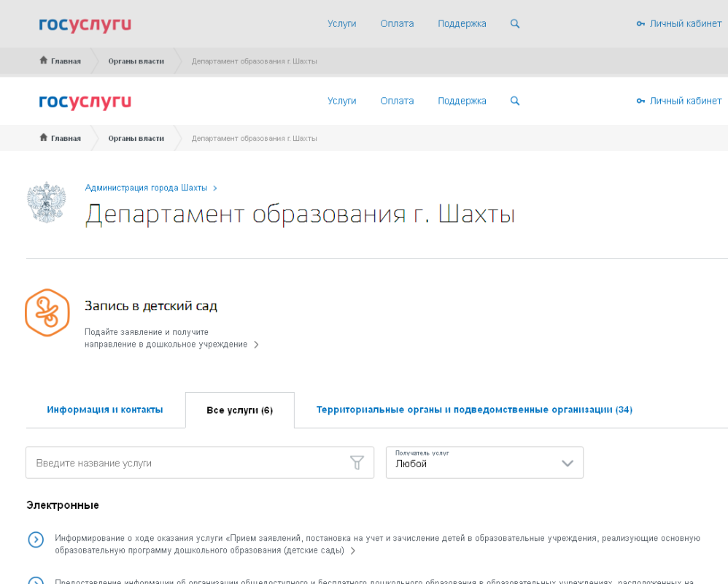Open Территориальные органы и подведомственные организации tab
Screen dimensions: 728x584
(474, 410)
